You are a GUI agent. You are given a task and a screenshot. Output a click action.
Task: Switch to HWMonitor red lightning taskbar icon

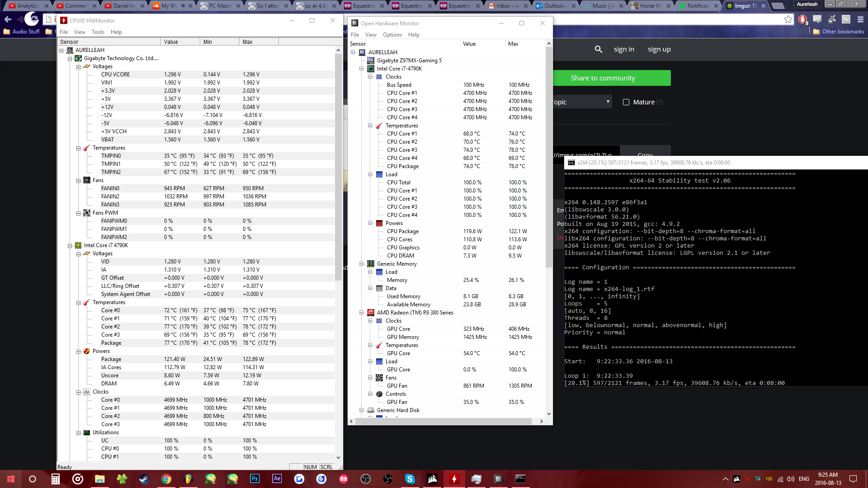[x=454, y=479]
